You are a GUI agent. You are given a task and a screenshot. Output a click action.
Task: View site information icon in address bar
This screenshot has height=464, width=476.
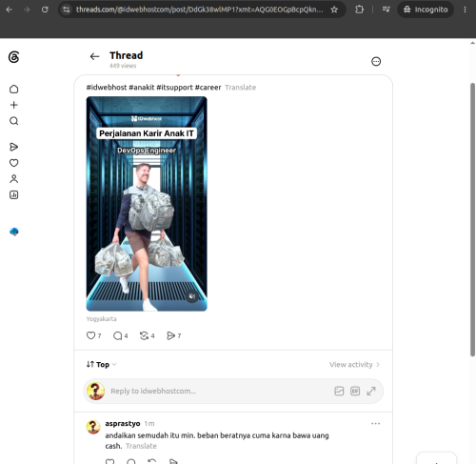tap(66, 10)
